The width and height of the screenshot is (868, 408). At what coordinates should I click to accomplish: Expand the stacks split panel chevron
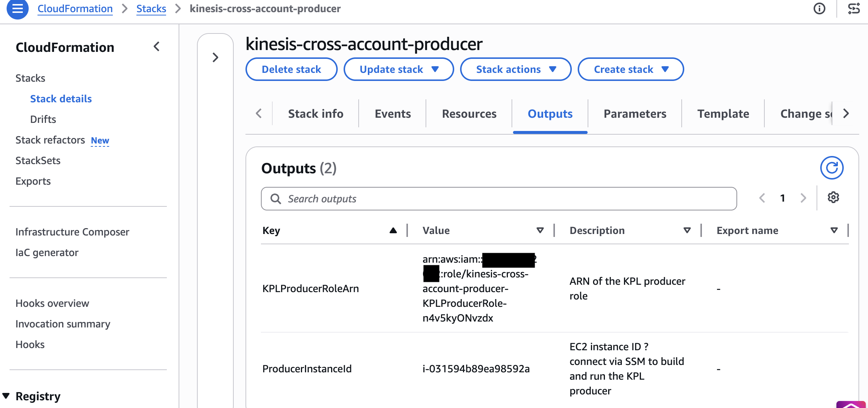point(215,57)
